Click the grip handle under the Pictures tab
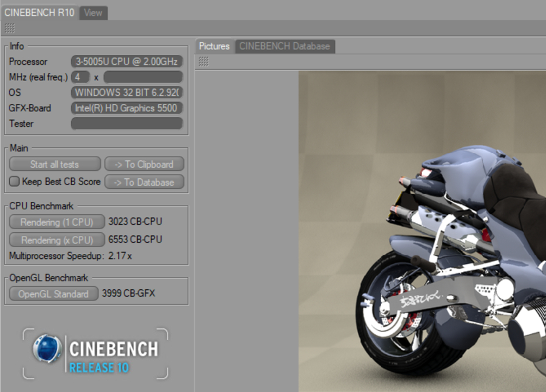This screenshot has height=392, width=546. coord(203,62)
